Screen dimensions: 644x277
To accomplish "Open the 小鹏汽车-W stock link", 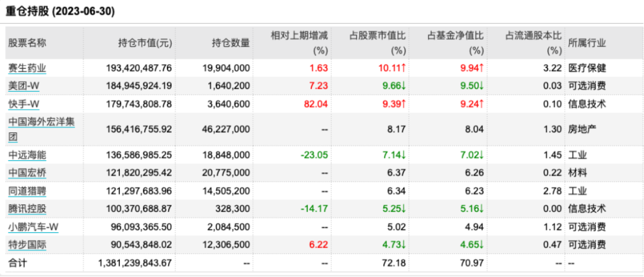I will [x=33, y=227].
